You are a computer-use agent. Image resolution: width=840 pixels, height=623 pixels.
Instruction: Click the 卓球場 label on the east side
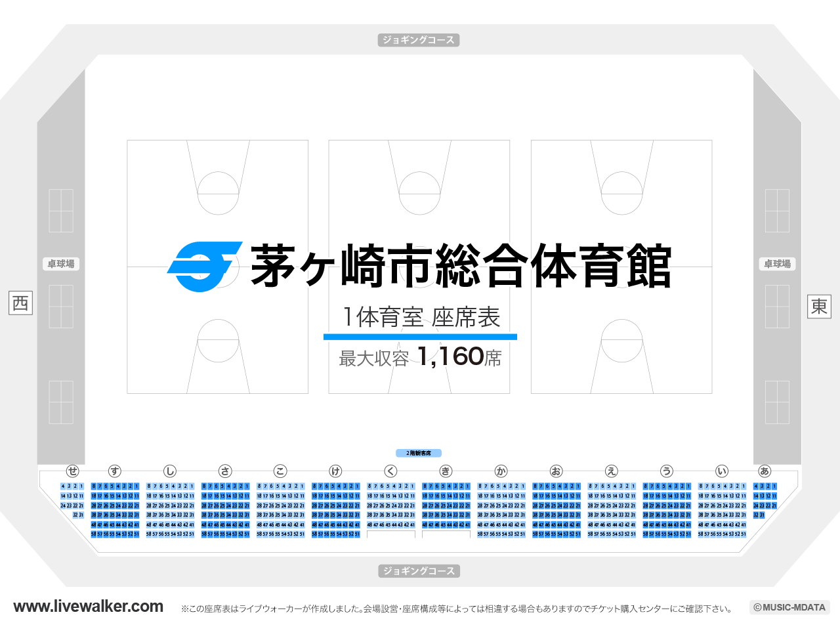click(778, 264)
